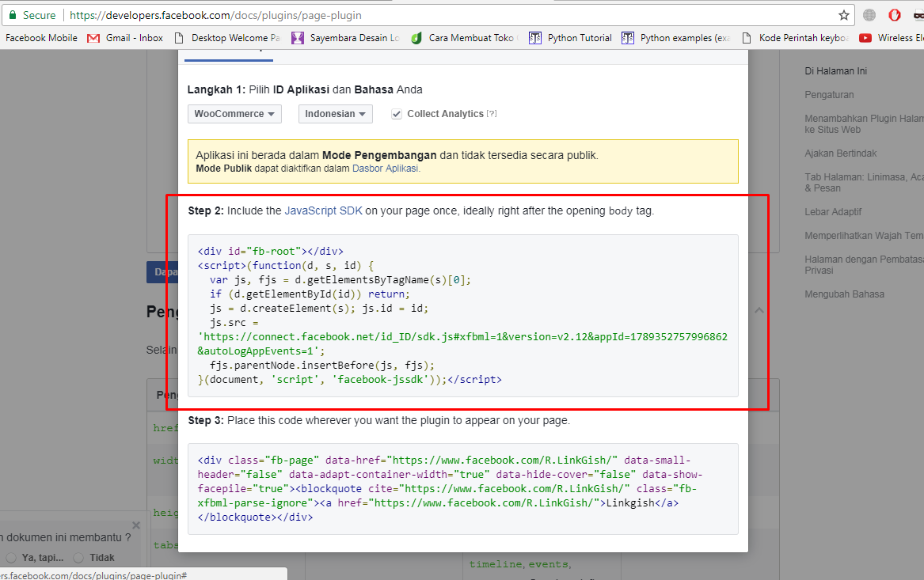This screenshot has height=580, width=924.
Task: Open the JavaScript SDK link
Action: pyautogui.click(x=324, y=210)
